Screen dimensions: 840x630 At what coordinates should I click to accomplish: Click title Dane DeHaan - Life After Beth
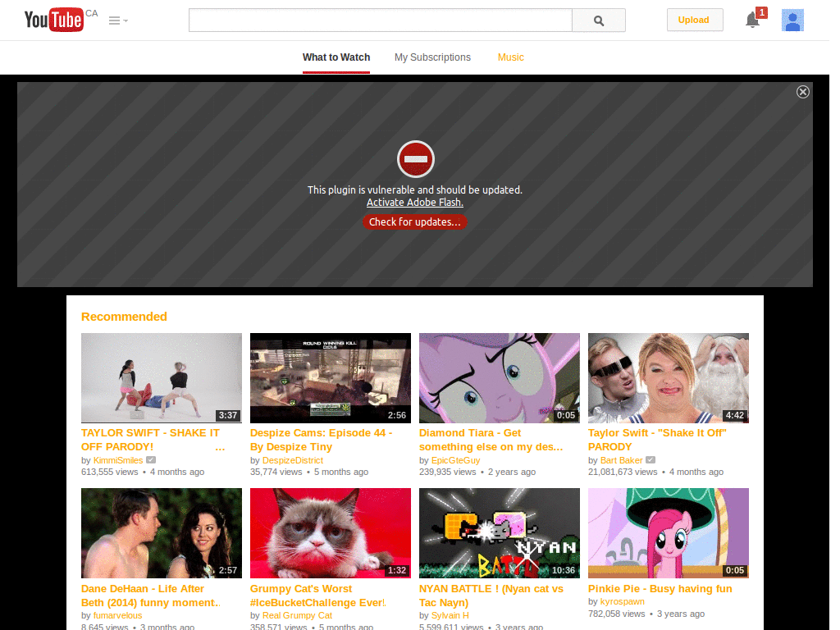tap(151, 596)
